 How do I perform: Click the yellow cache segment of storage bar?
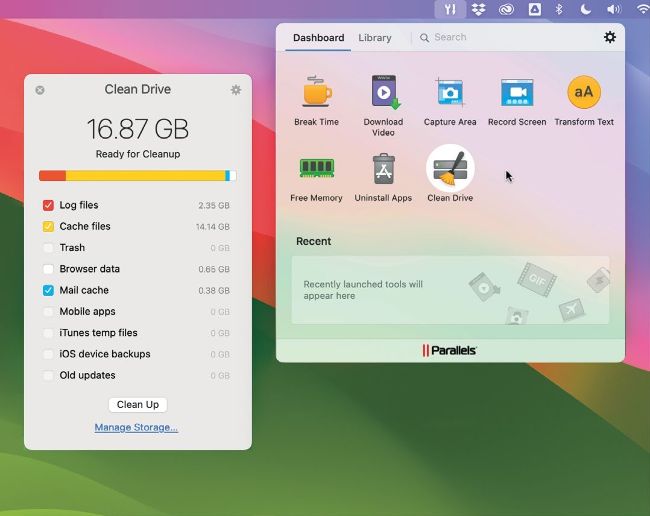(145, 176)
